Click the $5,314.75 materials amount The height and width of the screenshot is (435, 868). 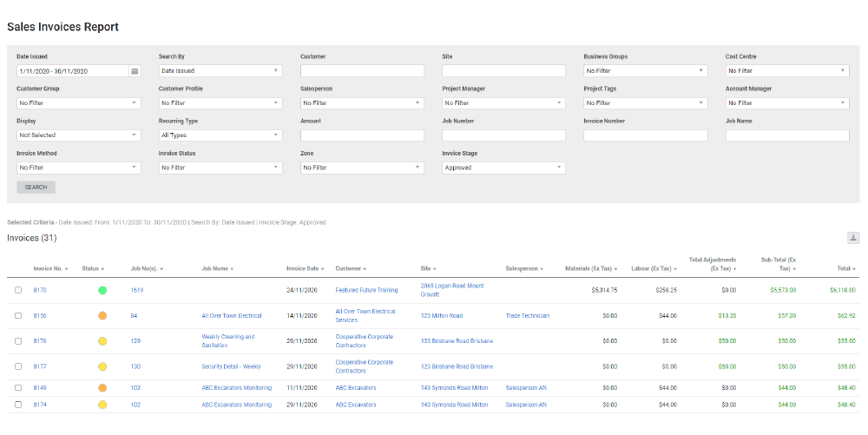click(604, 290)
